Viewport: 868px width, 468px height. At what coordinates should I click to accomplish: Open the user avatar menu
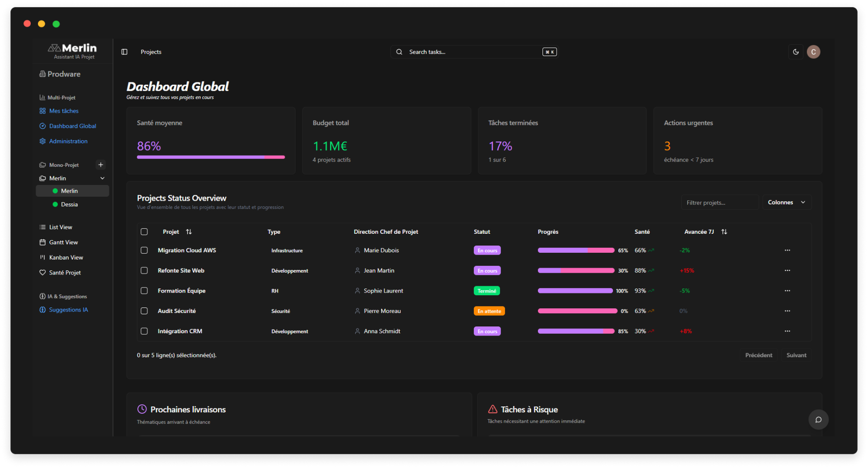click(813, 52)
